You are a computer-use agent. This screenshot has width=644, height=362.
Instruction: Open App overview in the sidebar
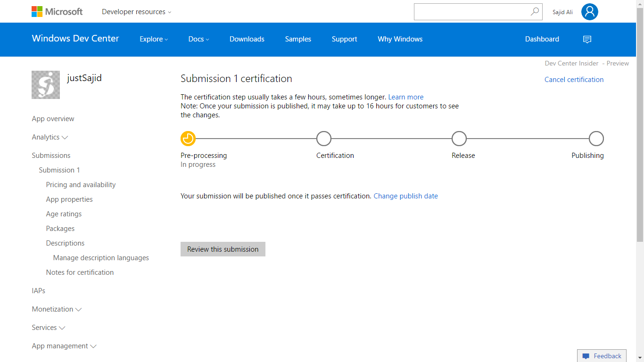pyautogui.click(x=53, y=119)
